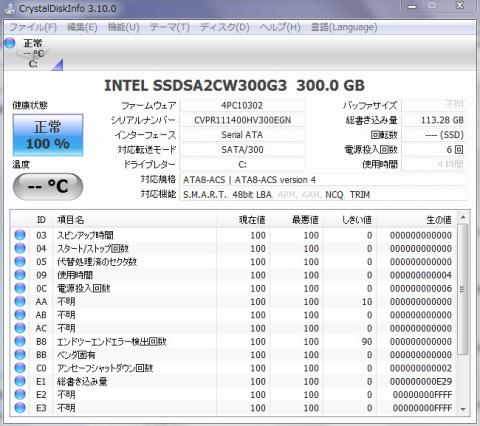Click status icon for ID 0C row
Viewport: 480px width, 426px height.
[20, 288]
